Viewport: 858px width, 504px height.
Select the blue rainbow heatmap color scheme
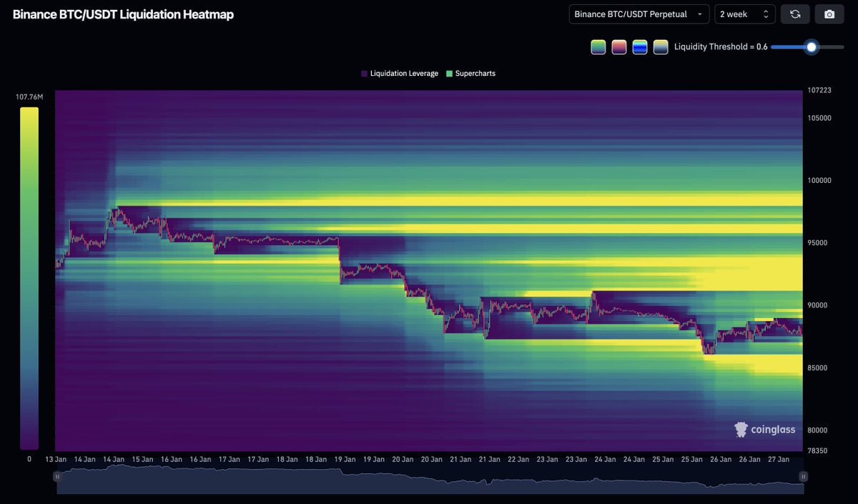(x=640, y=47)
